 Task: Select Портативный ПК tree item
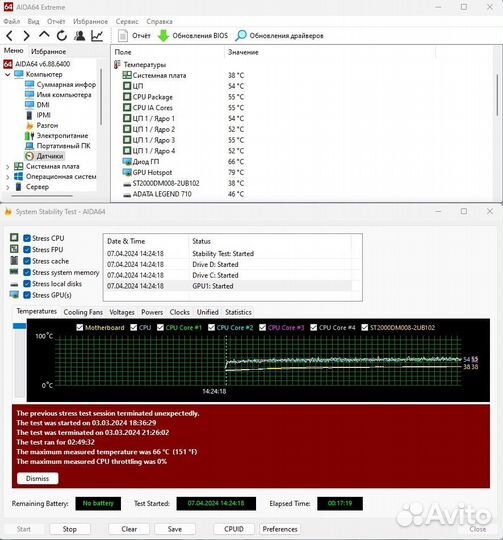point(58,146)
